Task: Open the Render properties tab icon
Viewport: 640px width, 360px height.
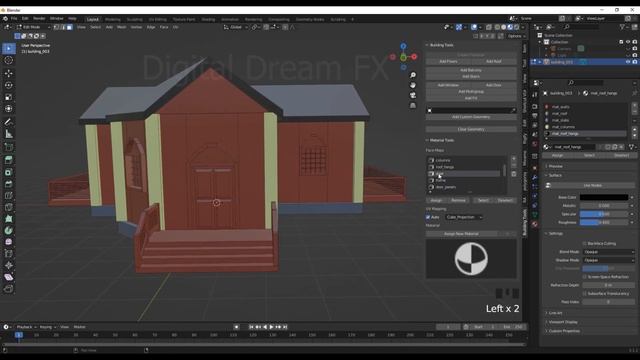Action: point(535,107)
